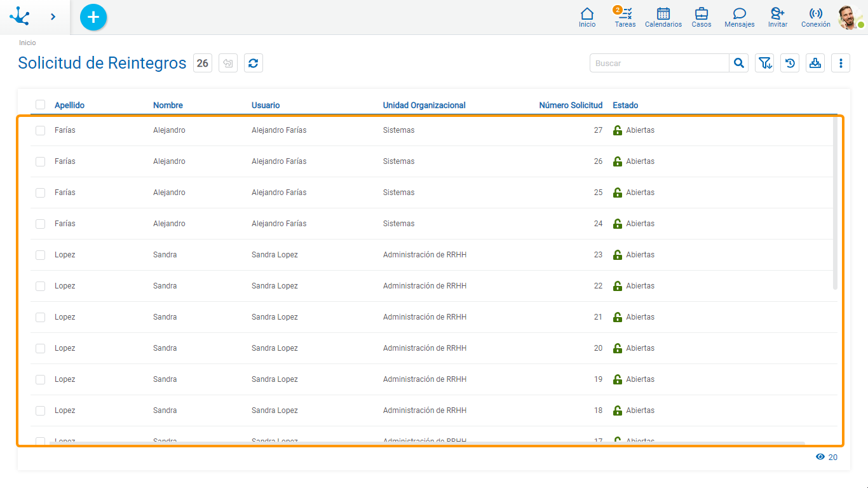
Task: Click Alejandro Farías user in row 26
Action: click(x=279, y=161)
